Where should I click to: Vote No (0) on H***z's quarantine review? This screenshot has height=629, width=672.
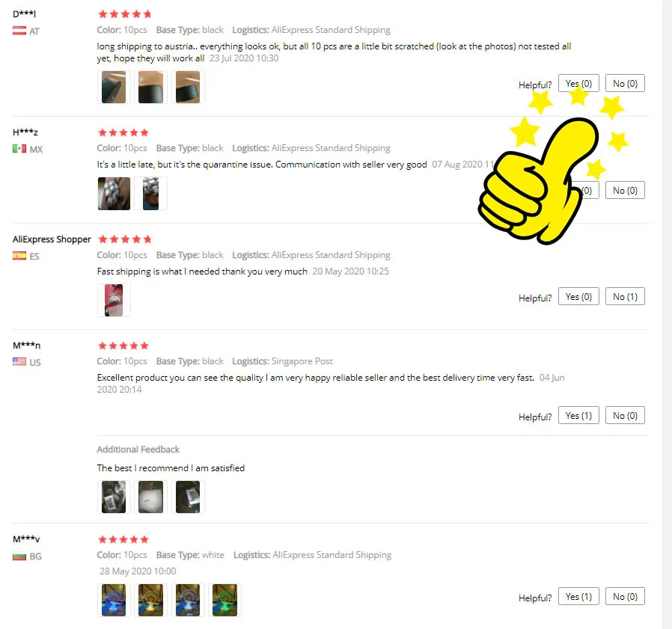625,190
